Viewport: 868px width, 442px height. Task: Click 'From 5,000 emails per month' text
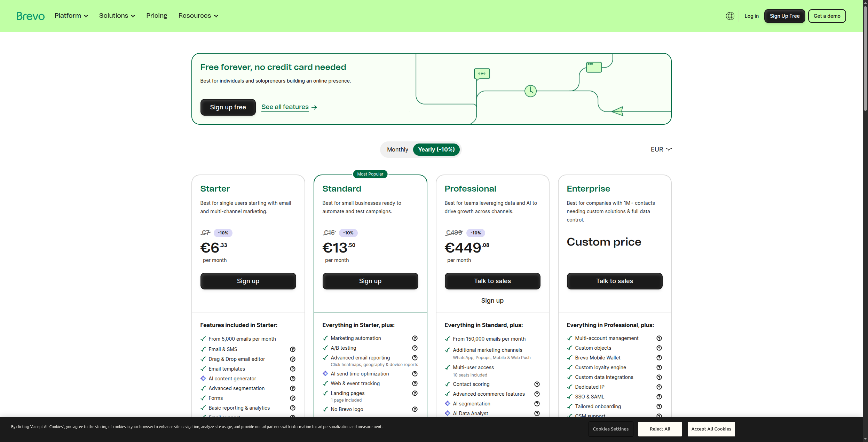point(242,339)
